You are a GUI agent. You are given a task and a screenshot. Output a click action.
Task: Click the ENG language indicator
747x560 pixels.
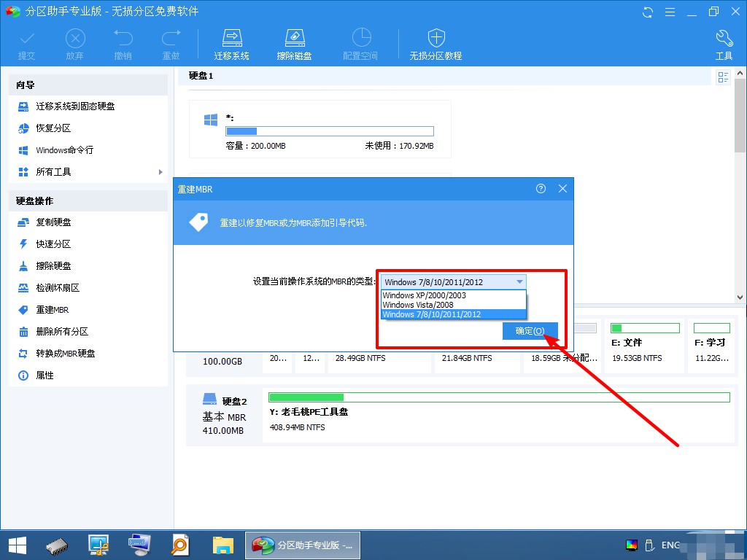point(670,545)
